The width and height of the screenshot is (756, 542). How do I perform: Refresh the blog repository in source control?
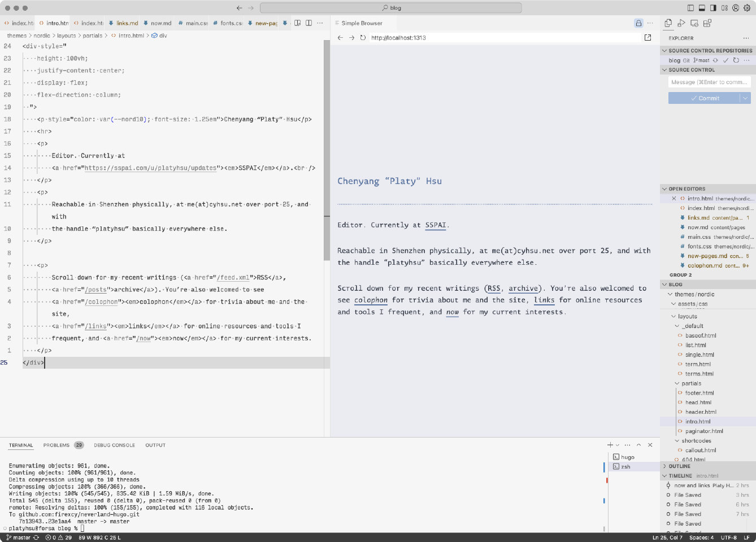pos(736,60)
